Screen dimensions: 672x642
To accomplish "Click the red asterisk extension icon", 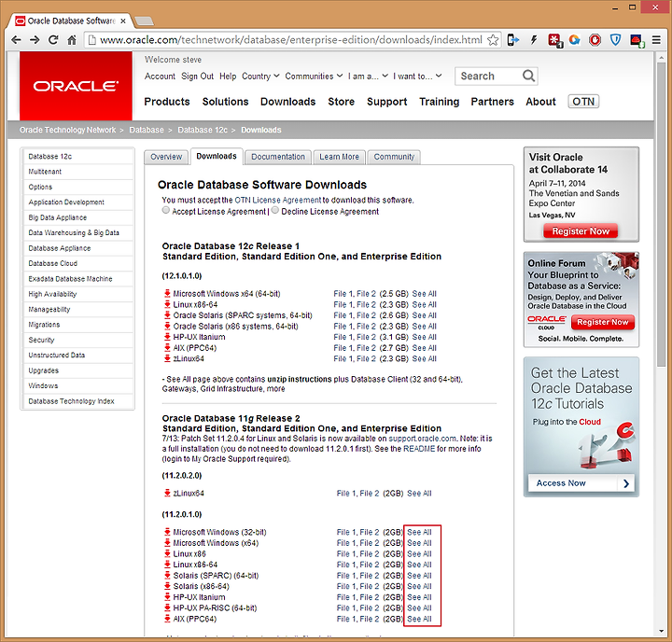I will tap(555, 40).
